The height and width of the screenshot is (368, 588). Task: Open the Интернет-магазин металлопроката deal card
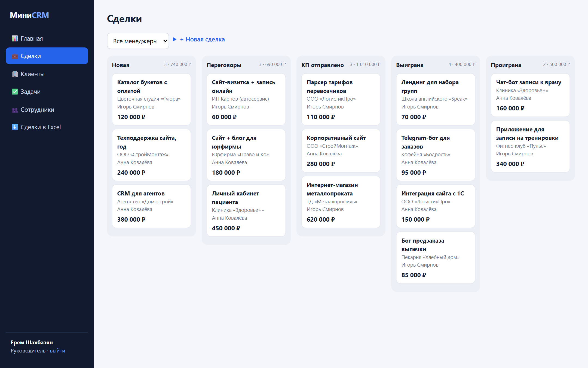pyautogui.click(x=341, y=202)
